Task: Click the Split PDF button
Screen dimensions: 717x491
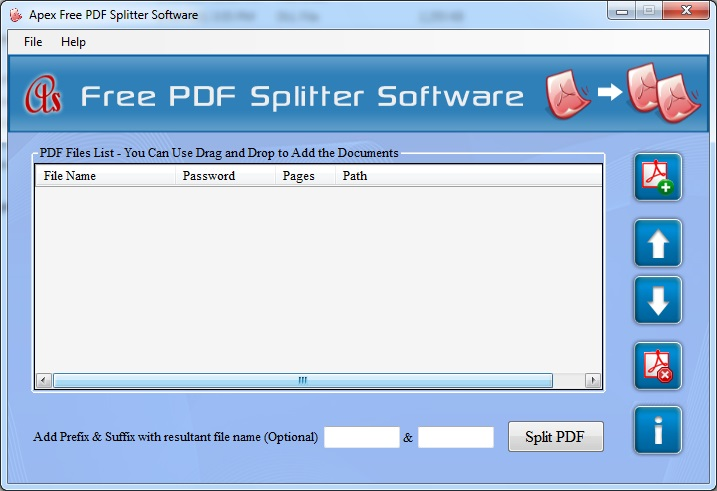Action: 556,437
